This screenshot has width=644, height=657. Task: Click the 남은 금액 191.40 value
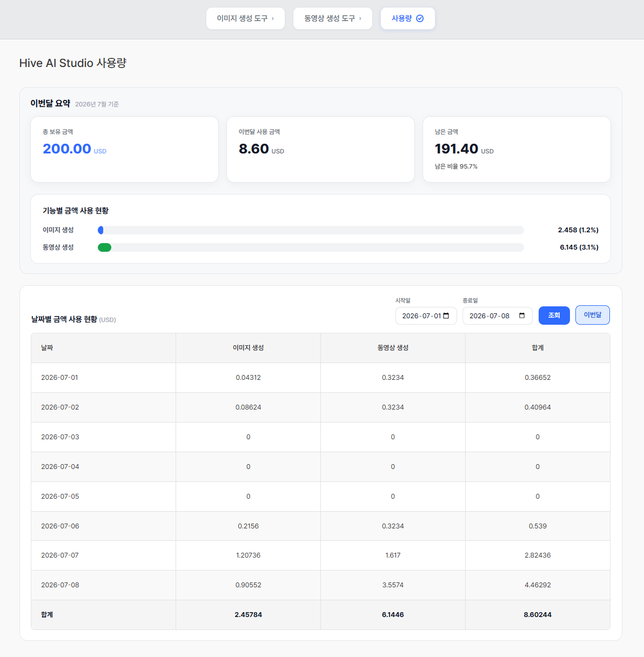(457, 149)
